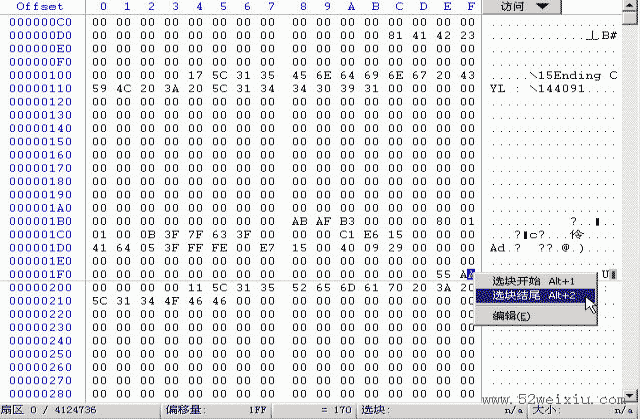This screenshot has width=640, height=419.
Task: Click column header F in hex view
Action: coord(471,7)
